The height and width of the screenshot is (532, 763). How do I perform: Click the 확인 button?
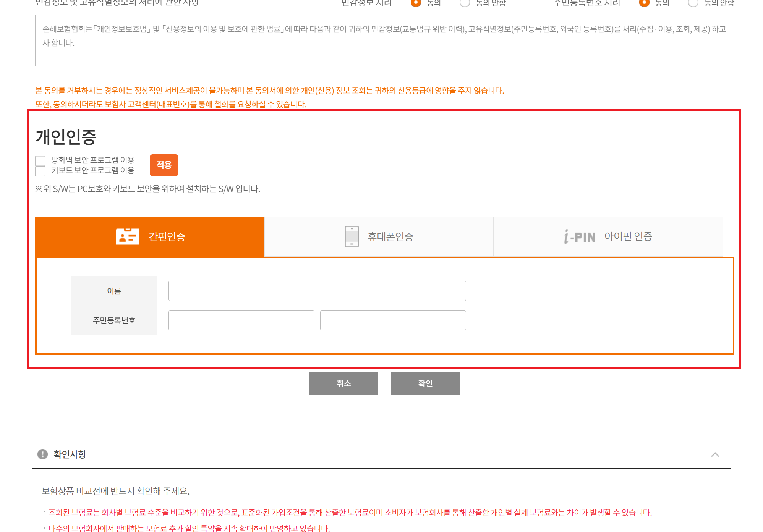pos(425,383)
